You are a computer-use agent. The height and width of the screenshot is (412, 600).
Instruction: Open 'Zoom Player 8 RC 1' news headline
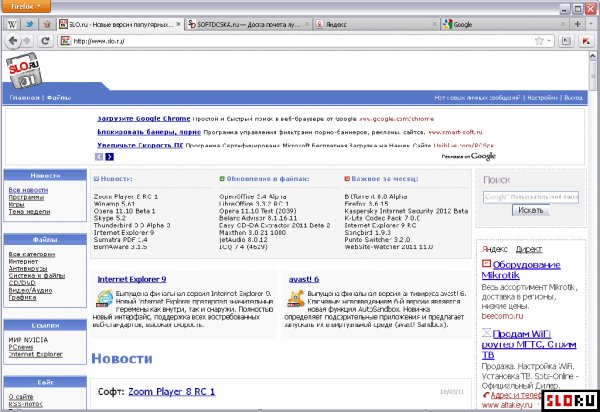click(x=171, y=392)
